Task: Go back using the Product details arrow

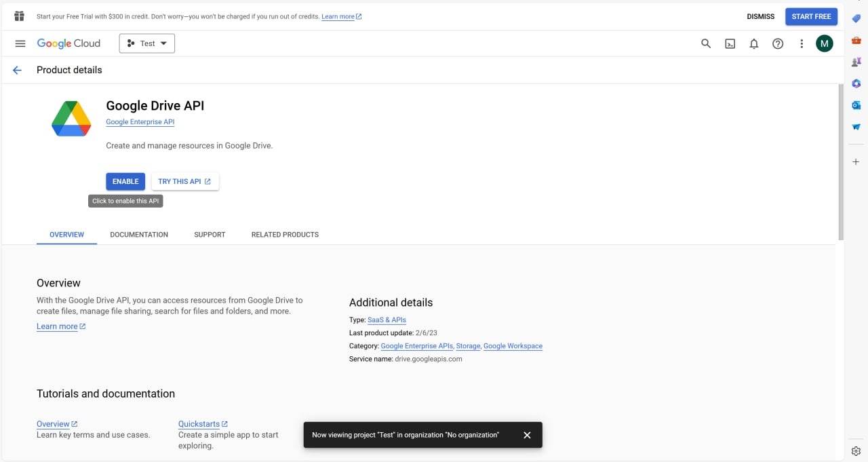Action: click(18, 70)
